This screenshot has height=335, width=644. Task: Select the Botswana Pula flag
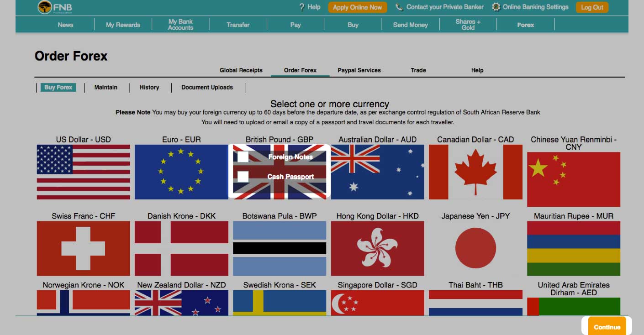pyautogui.click(x=280, y=248)
